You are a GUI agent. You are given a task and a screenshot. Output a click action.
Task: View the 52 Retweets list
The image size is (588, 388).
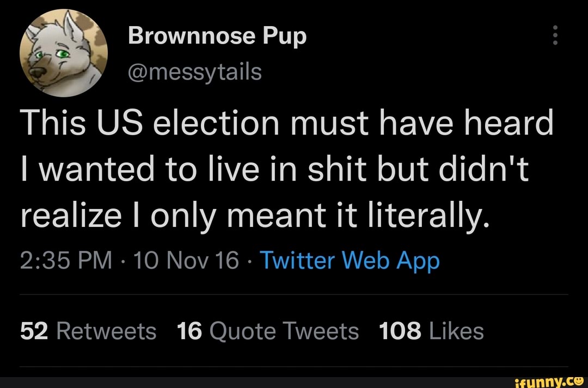tap(87, 330)
